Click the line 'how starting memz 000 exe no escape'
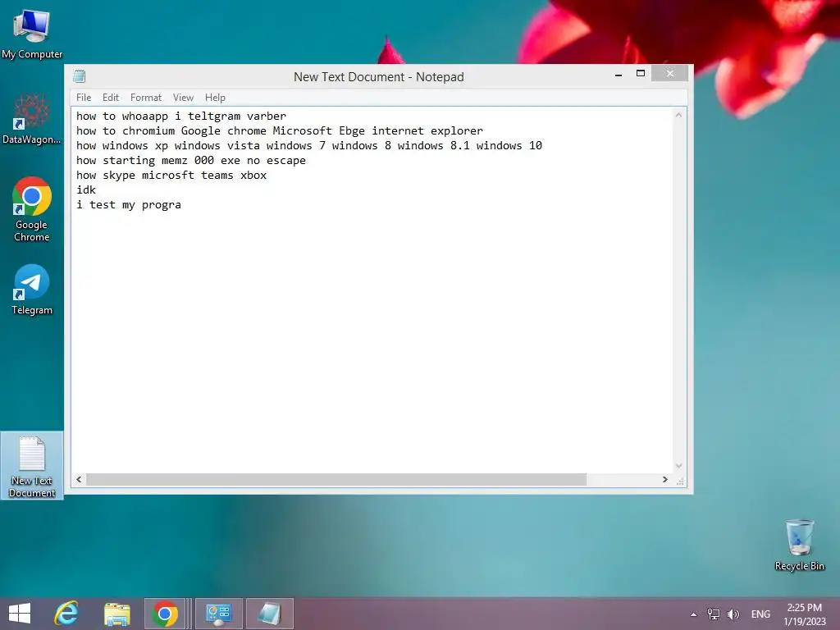The image size is (840, 630). [190, 161]
